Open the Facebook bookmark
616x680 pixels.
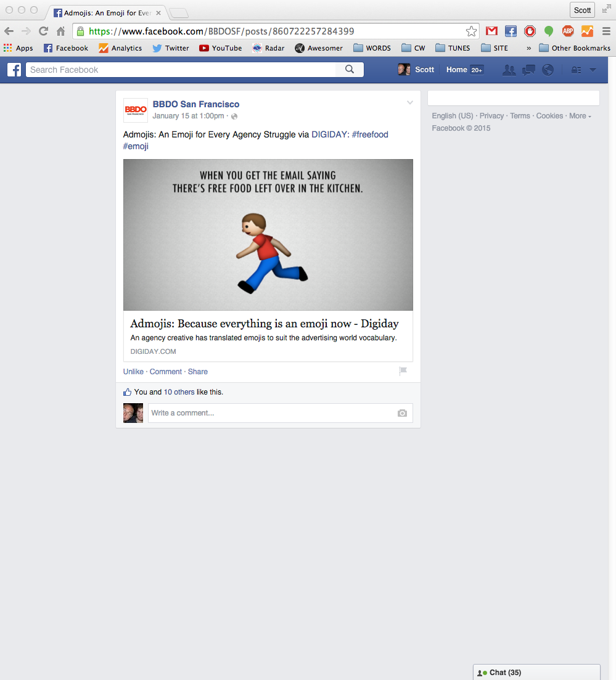pyautogui.click(x=66, y=48)
